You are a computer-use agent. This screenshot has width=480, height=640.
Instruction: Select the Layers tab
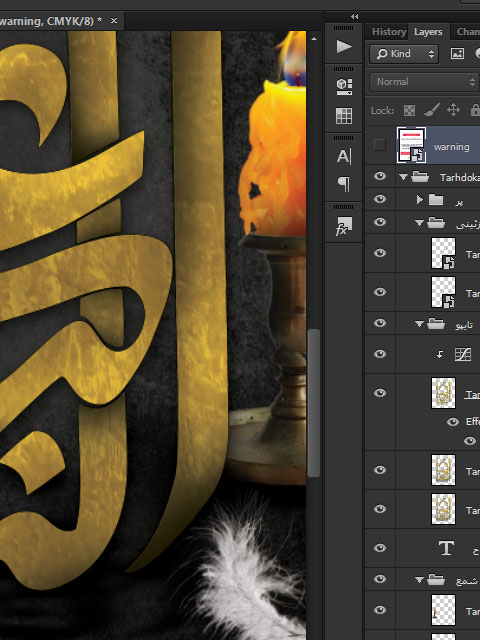[428, 31]
